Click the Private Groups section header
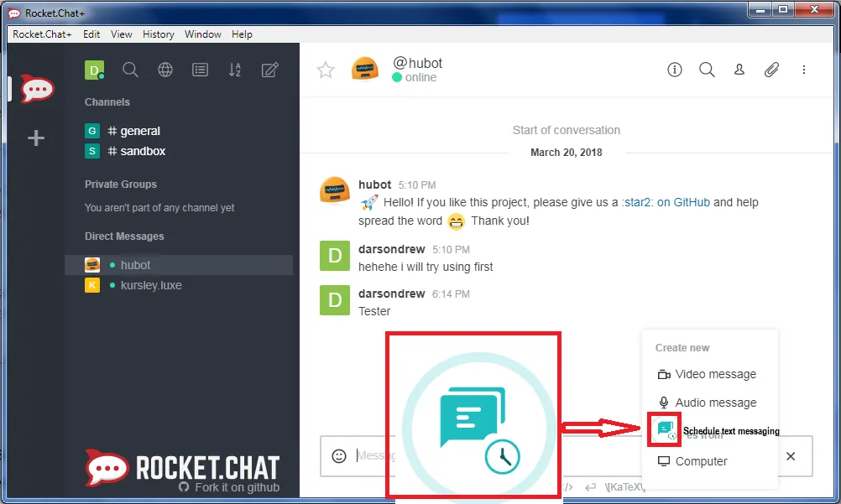This screenshot has width=841, height=504. pos(121,184)
